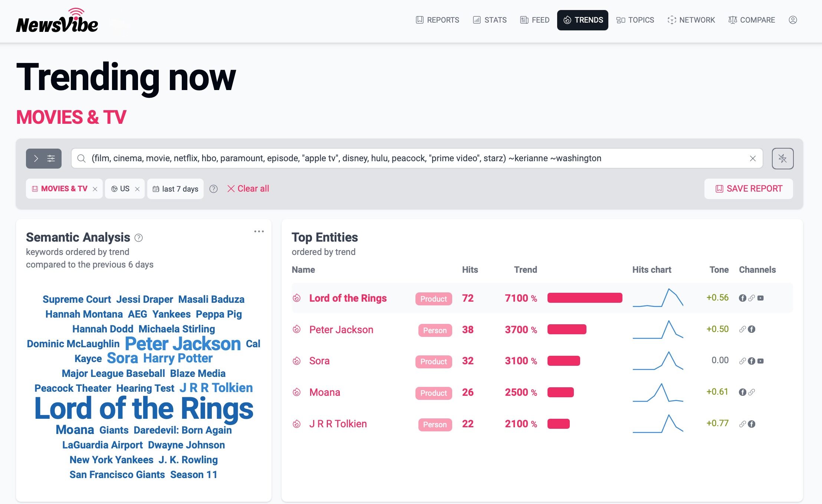Click the link channel icon for Peter Jackson
This screenshot has width=822, height=504.
click(x=743, y=329)
